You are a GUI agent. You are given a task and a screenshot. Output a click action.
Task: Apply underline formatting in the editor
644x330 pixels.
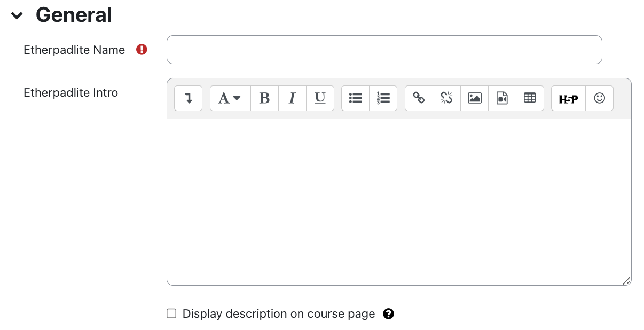tap(320, 98)
